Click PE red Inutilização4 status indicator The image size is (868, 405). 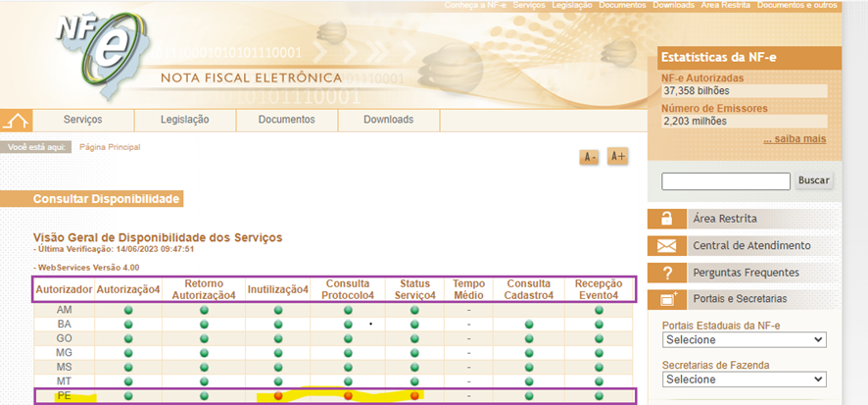click(278, 396)
